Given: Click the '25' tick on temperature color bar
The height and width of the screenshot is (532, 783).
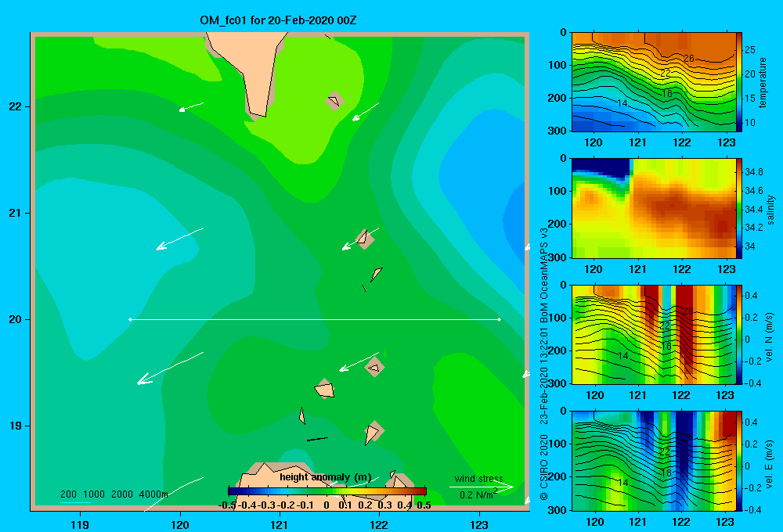Looking at the screenshot, I should click(x=750, y=49).
